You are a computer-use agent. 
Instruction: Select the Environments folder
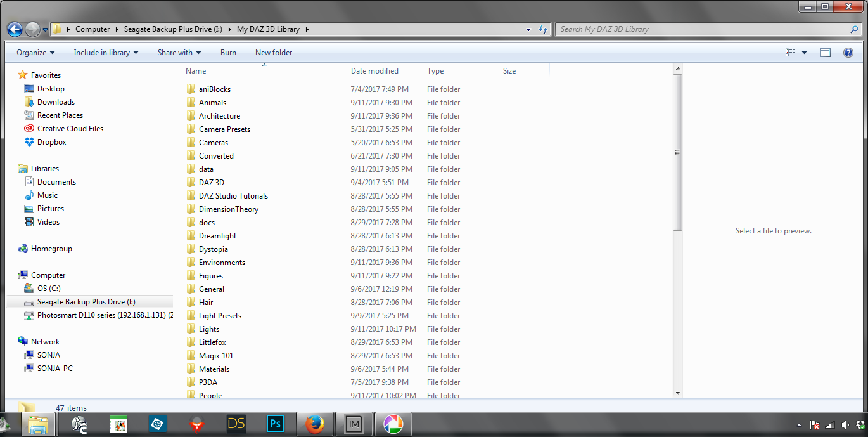pyautogui.click(x=222, y=263)
